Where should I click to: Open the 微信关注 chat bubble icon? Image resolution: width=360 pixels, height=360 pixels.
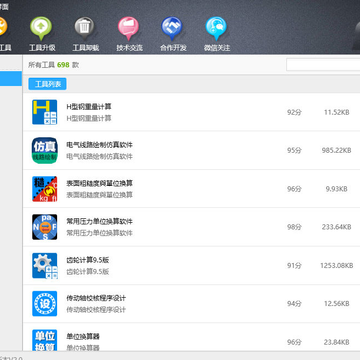point(216,28)
